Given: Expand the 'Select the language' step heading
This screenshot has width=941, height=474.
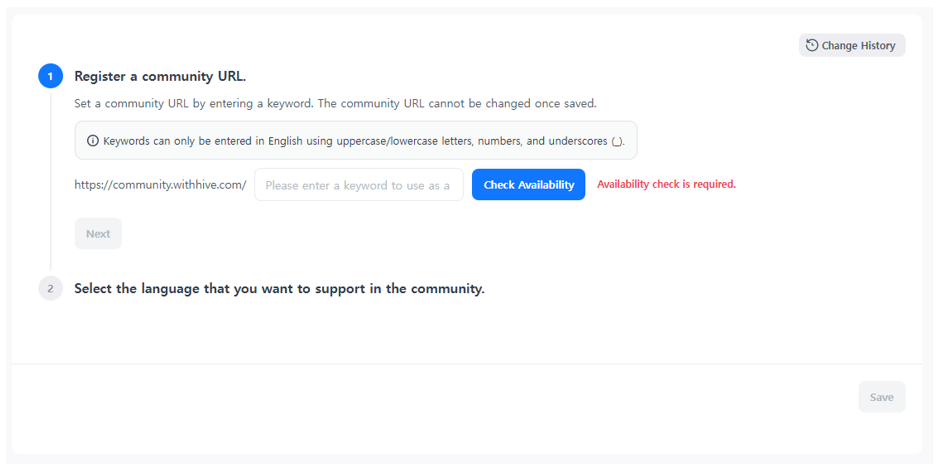Looking at the screenshot, I should (279, 289).
